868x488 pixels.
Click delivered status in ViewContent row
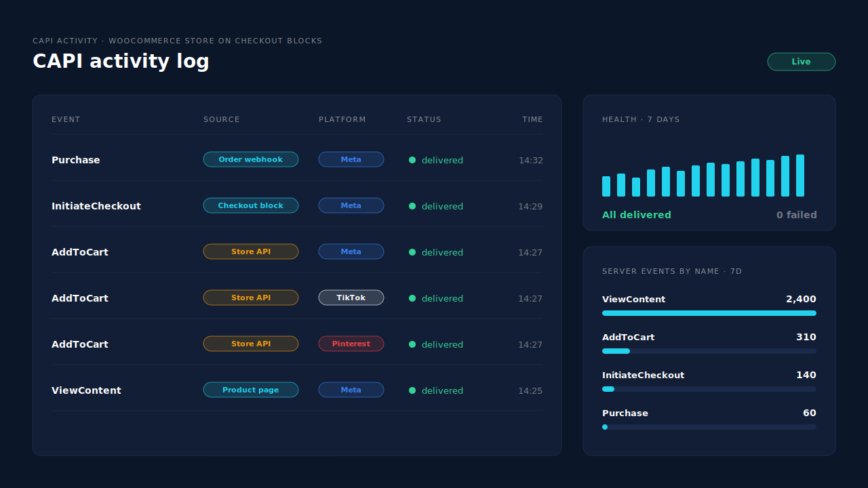[436, 391]
